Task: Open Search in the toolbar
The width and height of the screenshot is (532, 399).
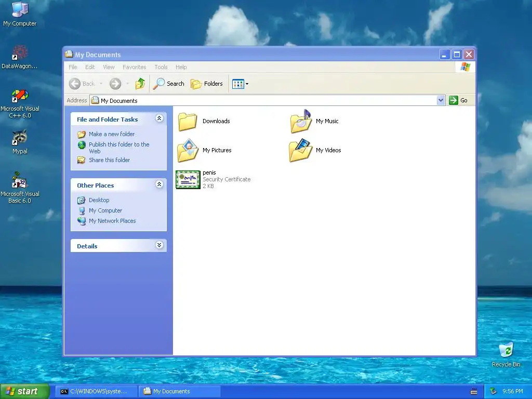Action: [x=169, y=84]
